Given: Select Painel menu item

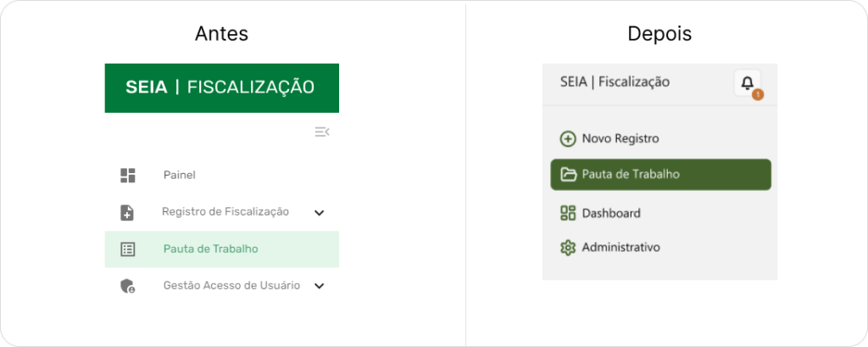Looking at the screenshot, I should [x=180, y=176].
